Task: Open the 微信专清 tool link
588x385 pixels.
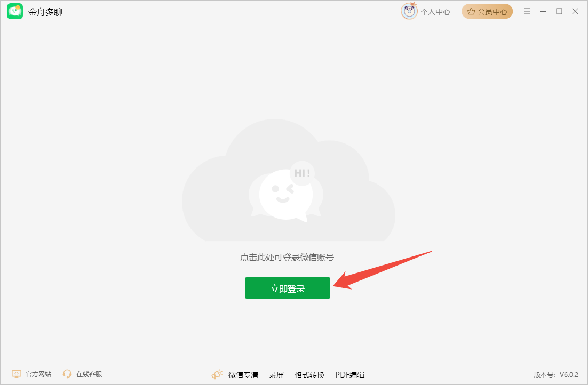Action: point(243,374)
